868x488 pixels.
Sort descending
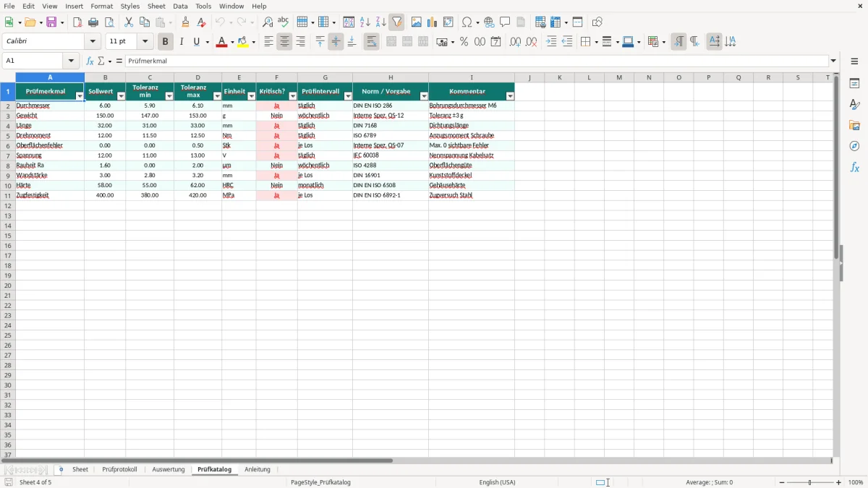(x=380, y=22)
